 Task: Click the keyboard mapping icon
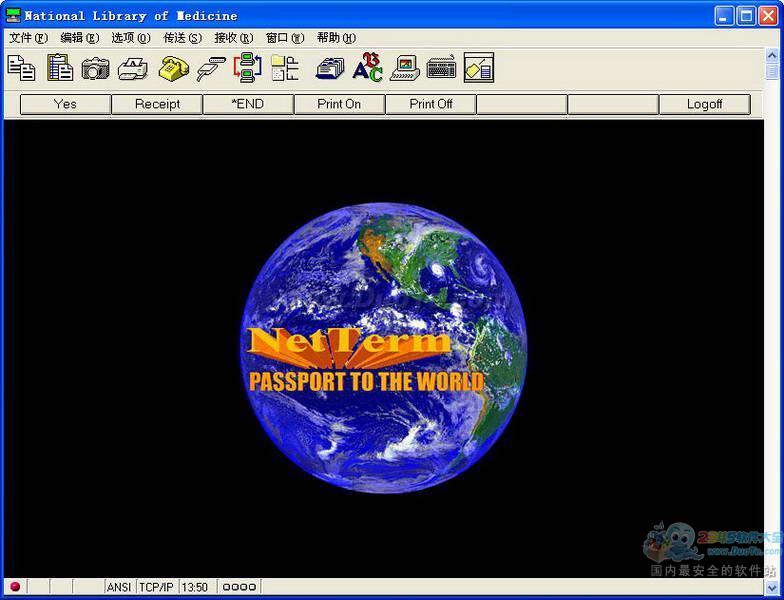[x=442, y=68]
